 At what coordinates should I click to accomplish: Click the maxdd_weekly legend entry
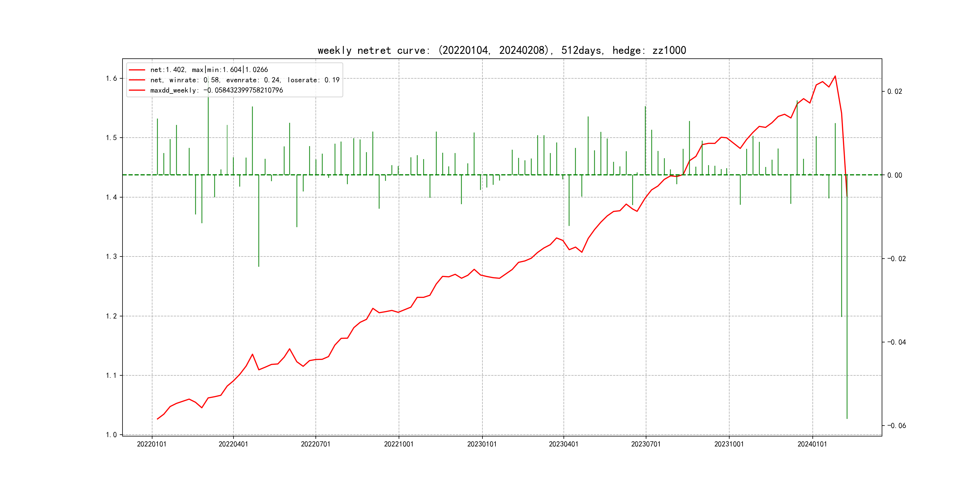[x=217, y=90]
